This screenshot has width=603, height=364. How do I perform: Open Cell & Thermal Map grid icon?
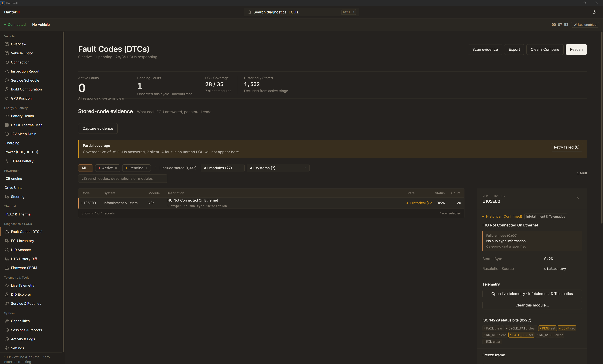click(x=7, y=125)
